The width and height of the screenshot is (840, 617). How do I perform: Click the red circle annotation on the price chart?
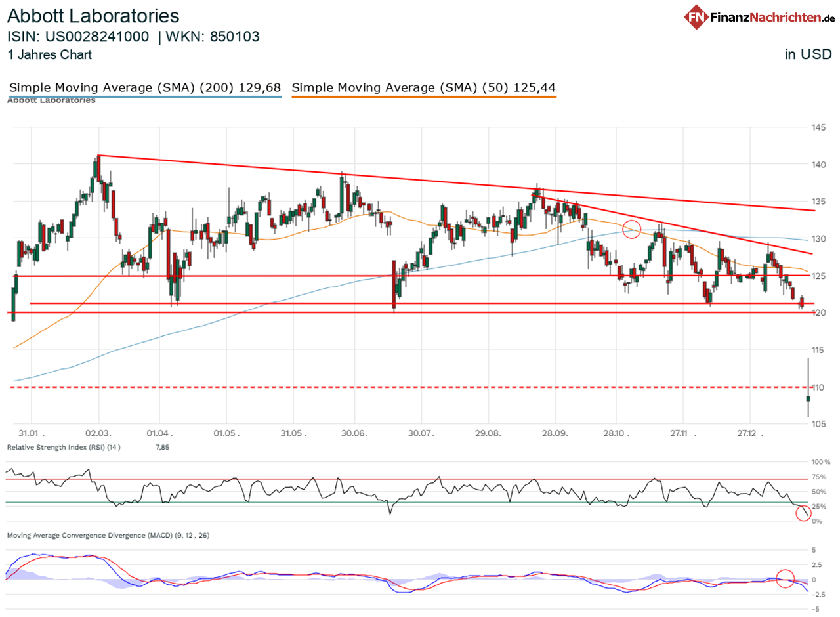pyautogui.click(x=631, y=229)
